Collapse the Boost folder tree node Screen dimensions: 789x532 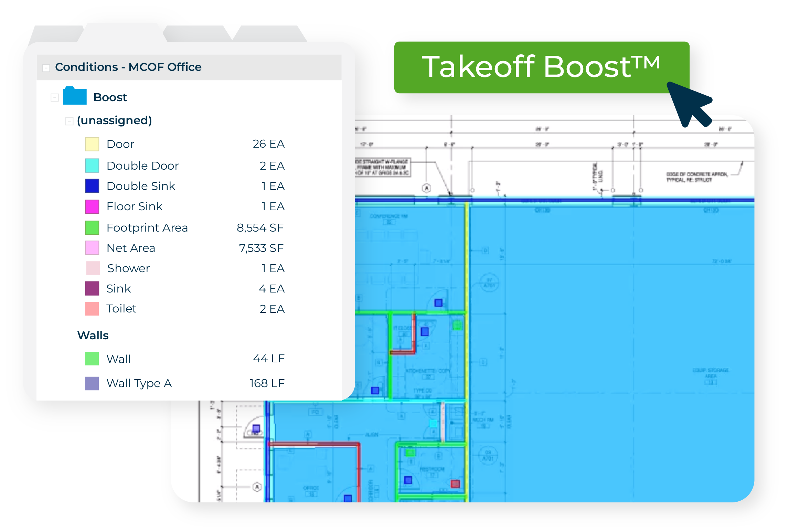[54, 98]
